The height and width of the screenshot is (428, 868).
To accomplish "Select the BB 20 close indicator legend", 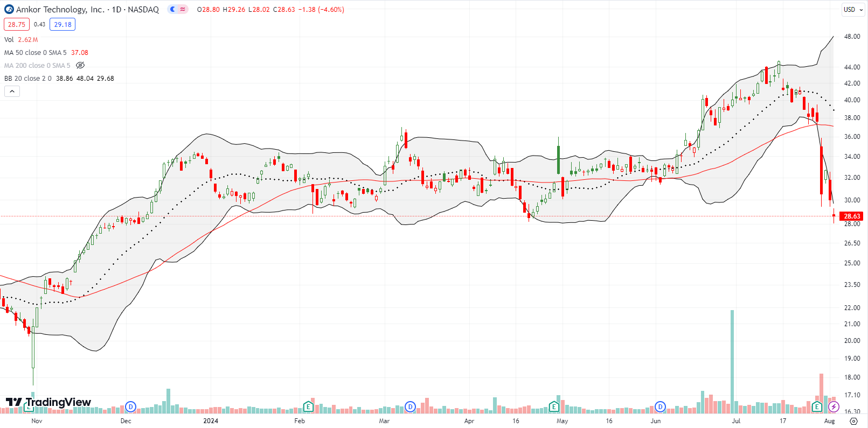I will (x=28, y=78).
